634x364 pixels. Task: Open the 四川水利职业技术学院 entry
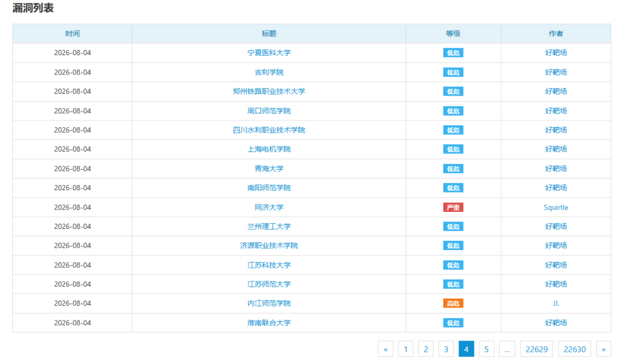click(269, 130)
